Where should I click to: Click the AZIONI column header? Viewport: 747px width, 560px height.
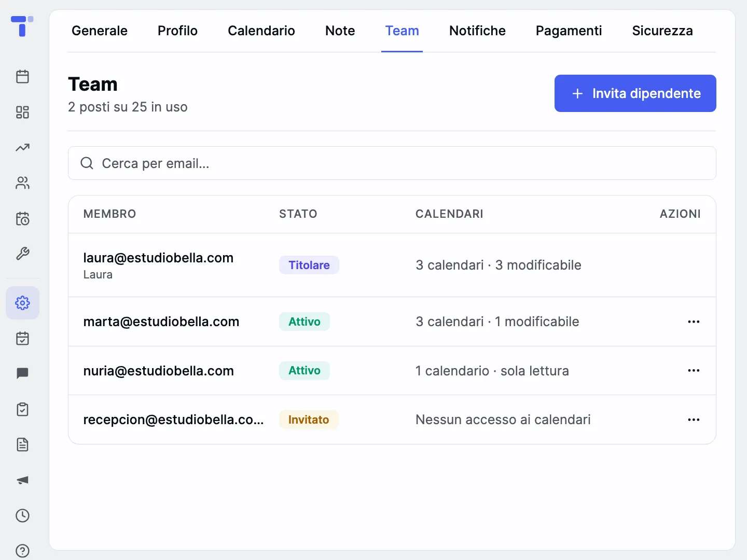680,214
